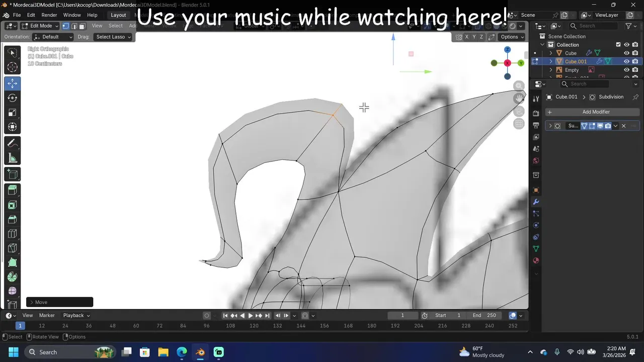Open the viewport Options dropdown

click(512, 37)
